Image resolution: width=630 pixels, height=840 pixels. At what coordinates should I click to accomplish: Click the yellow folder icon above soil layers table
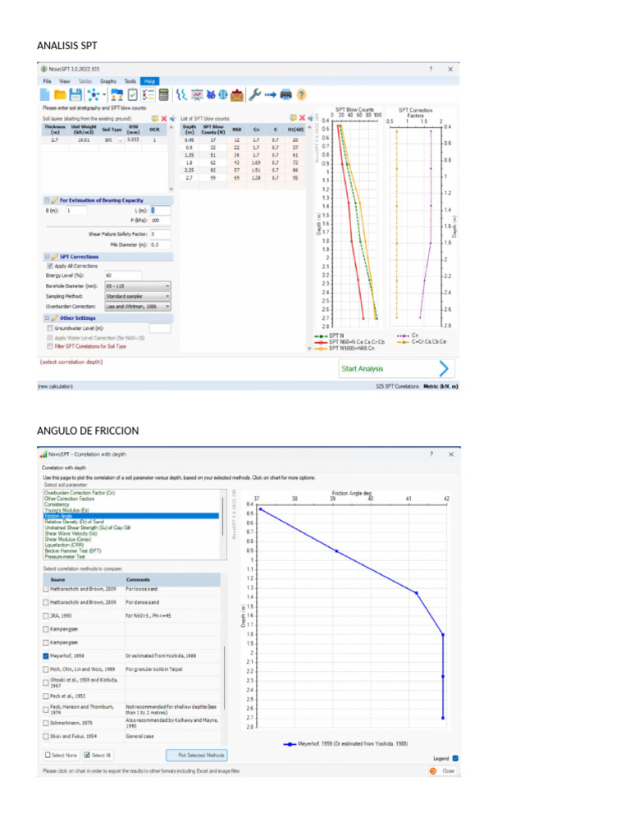155,118
